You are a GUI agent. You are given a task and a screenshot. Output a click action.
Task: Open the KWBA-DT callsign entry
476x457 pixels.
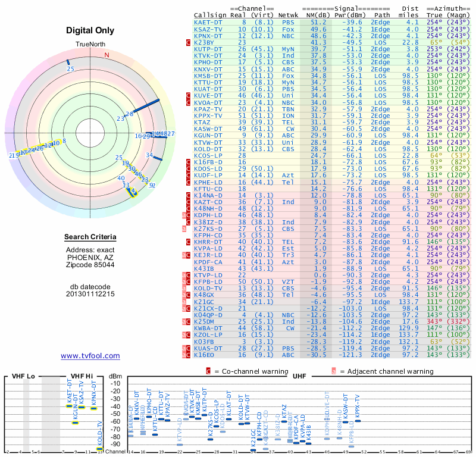coord(208,328)
